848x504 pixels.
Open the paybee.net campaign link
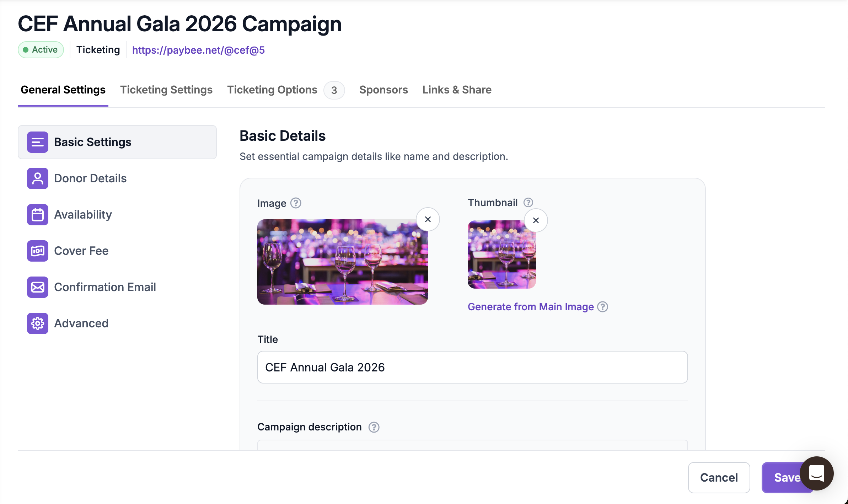pos(198,50)
